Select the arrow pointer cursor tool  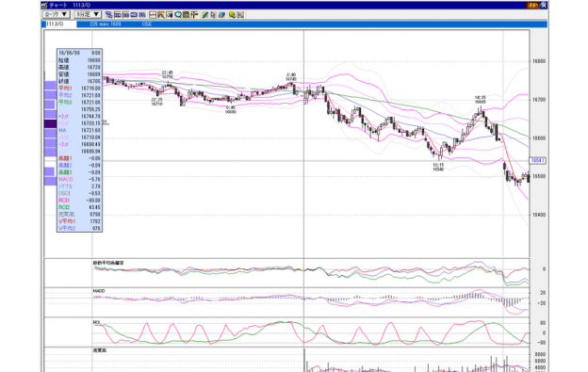(x=213, y=15)
